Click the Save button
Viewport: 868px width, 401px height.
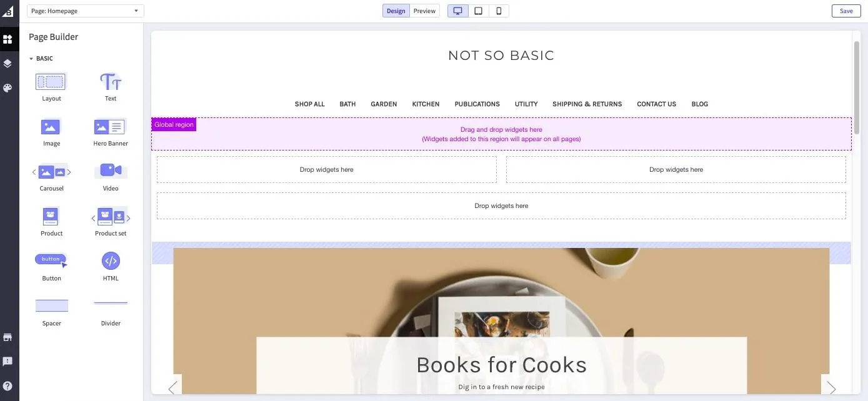click(x=846, y=11)
